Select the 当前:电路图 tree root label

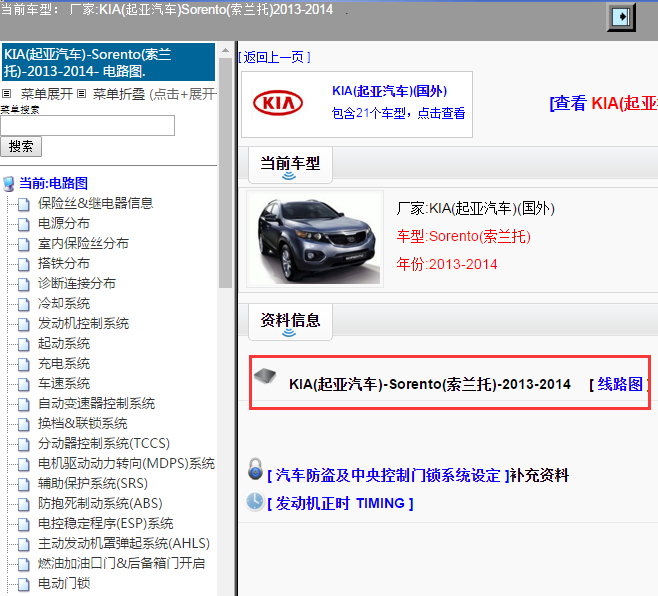(x=53, y=183)
